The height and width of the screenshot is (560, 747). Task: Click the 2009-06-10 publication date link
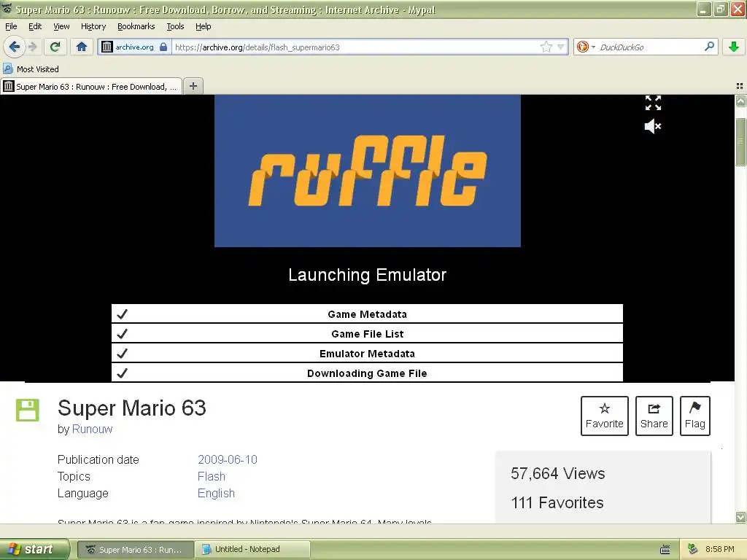click(x=228, y=459)
